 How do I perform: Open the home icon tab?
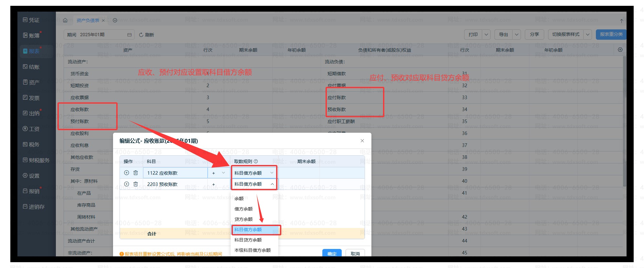click(65, 20)
